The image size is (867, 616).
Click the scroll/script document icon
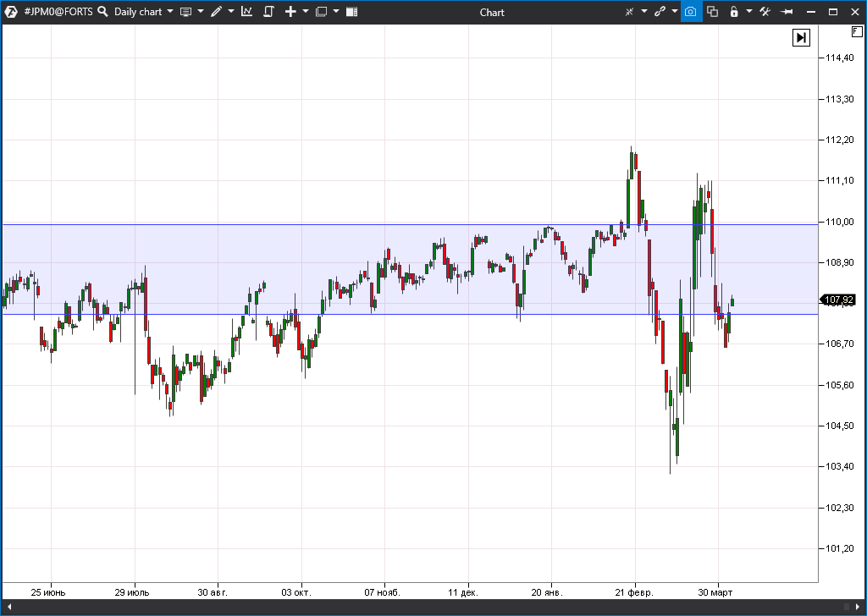268,12
